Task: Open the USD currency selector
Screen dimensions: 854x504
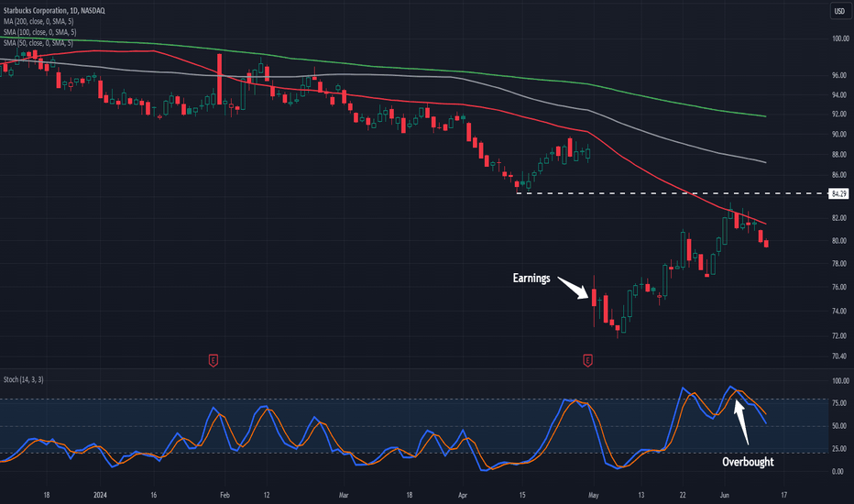Action: click(839, 11)
